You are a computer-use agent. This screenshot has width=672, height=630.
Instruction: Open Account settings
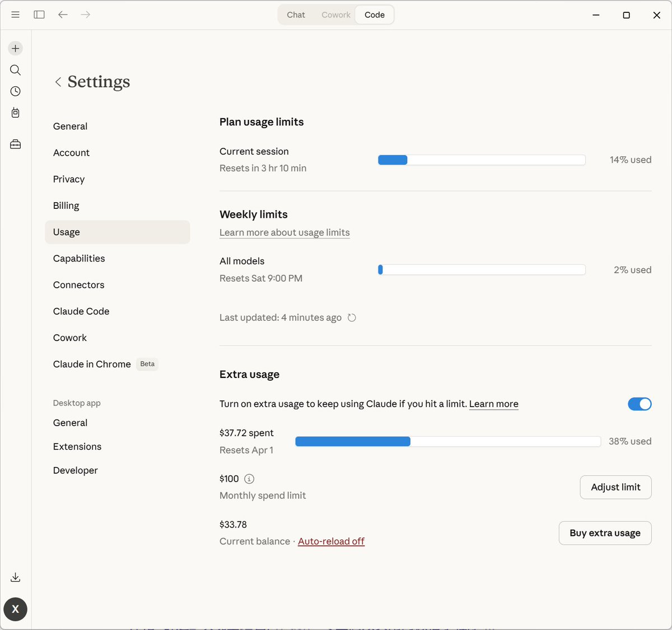tap(118, 153)
